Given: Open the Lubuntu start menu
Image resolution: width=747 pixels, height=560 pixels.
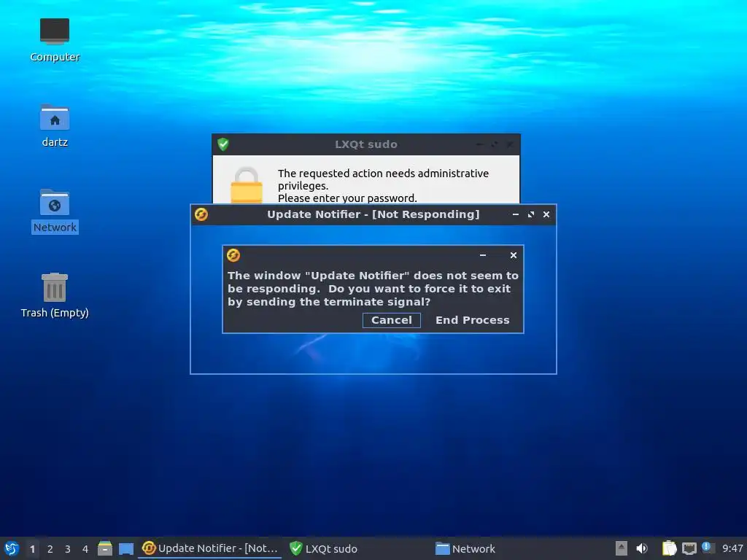Looking at the screenshot, I should (x=11, y=548).
